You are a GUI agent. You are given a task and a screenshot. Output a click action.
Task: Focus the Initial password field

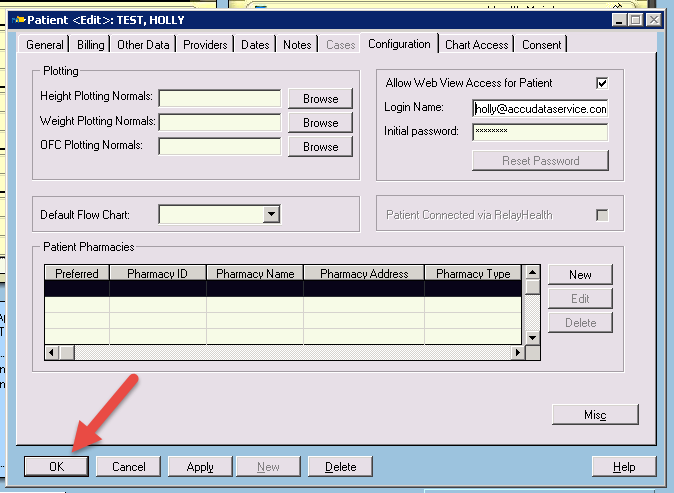tap(540, 132)
